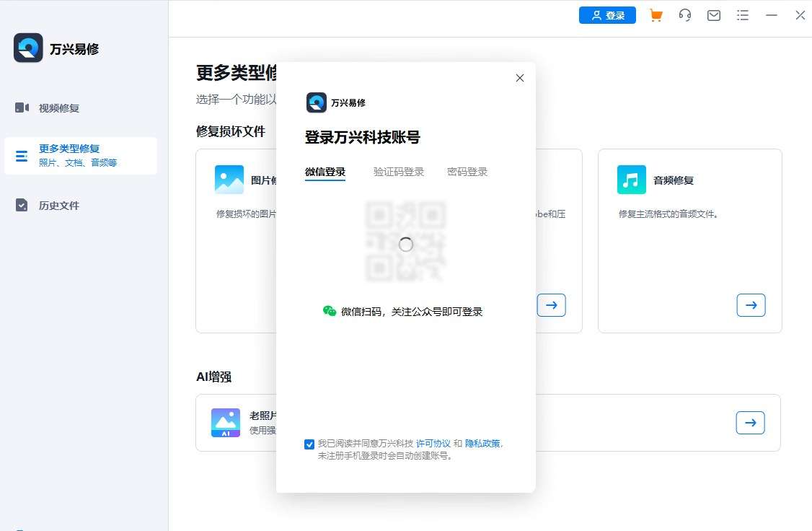Open the top-bar list menu icon
Image resolution: width=812 pixels, height=531 pixels.
[x=743, y=16]
